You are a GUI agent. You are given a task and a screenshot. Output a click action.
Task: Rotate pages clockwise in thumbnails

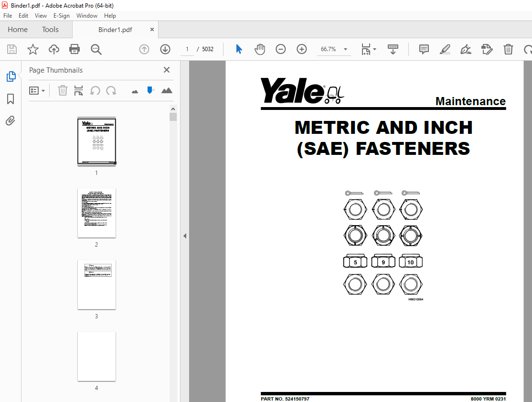(111, 90)
